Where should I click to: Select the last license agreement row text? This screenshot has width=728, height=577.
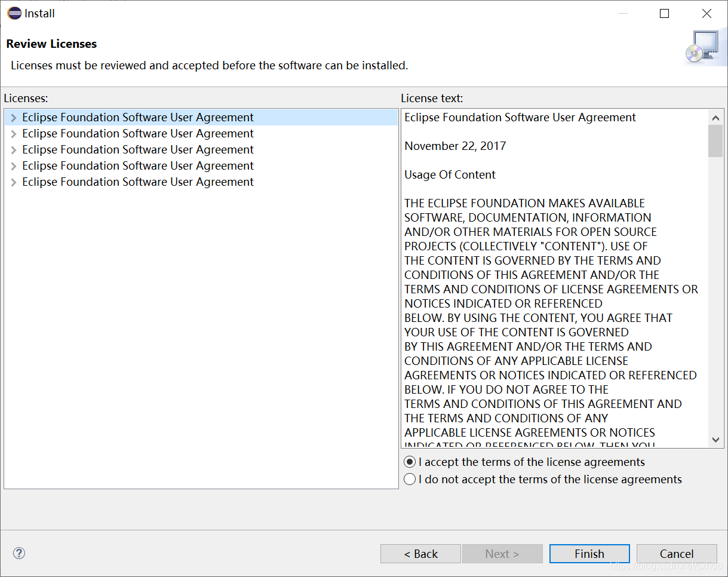138,182
